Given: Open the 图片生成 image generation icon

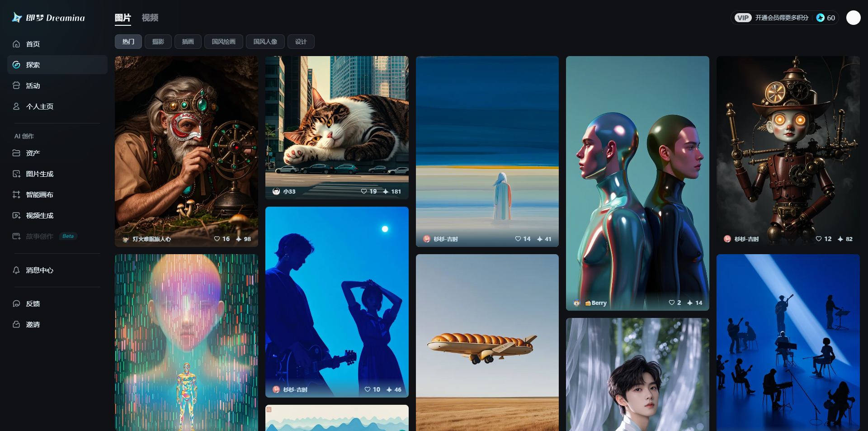Looking at the screenshot, I should pyautogui.click(x=16, y=174).
